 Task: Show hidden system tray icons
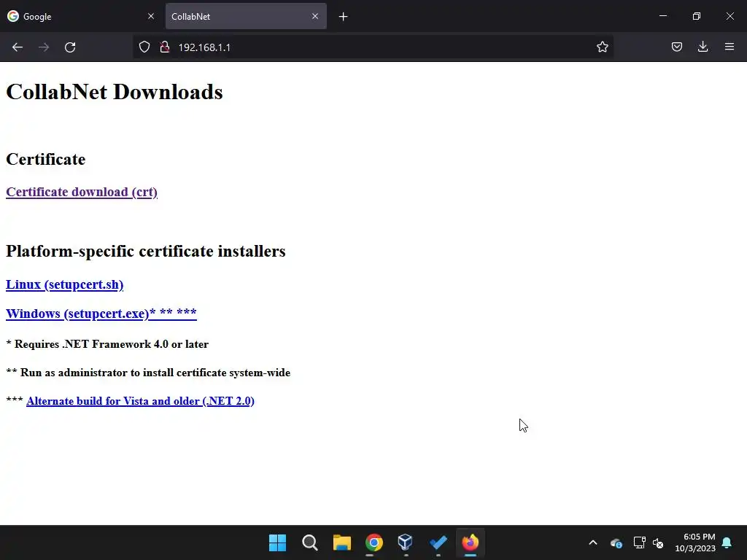[593, 542]
